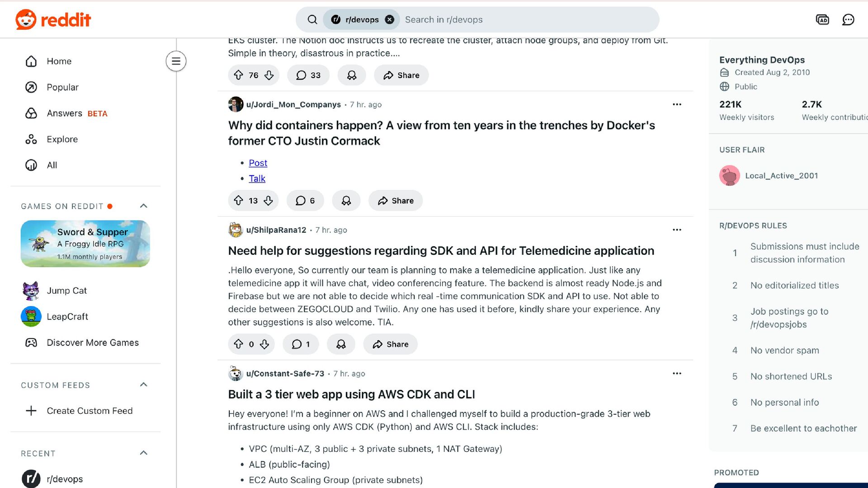Open the Popular feed
Image resolution: width=868 pixels, height=488 pixels.
click(62, 87)
